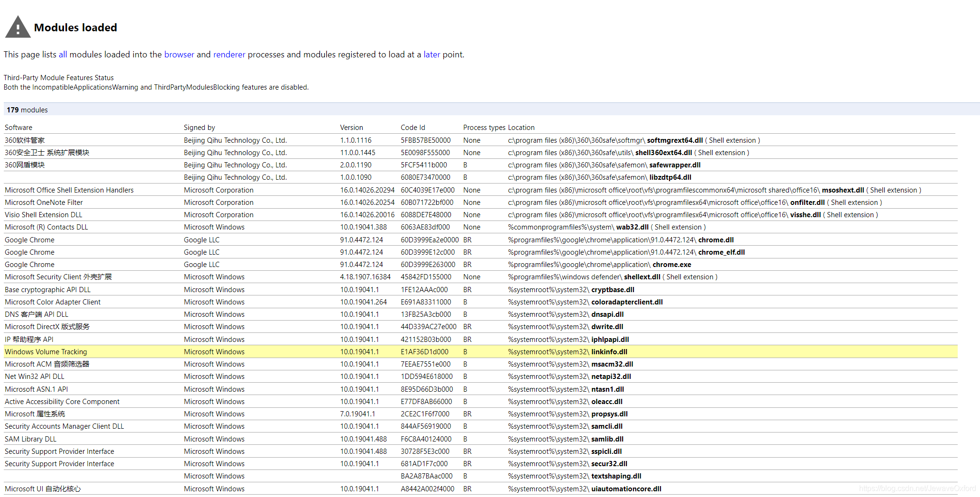Select the linkinfo.dll file name
Screen dimensions: 980x497
click(609, 352)
